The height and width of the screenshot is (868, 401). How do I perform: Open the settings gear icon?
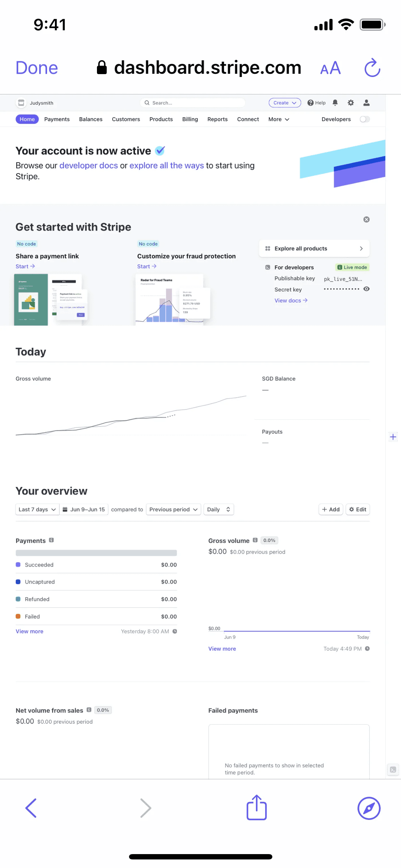(x=351, y=103)
